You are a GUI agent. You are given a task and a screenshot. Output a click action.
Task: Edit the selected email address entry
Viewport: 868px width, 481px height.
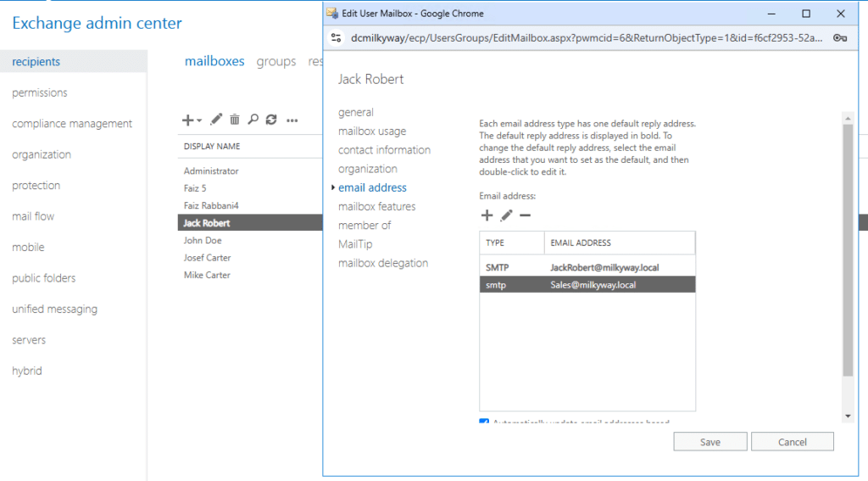tap(506, 215)
